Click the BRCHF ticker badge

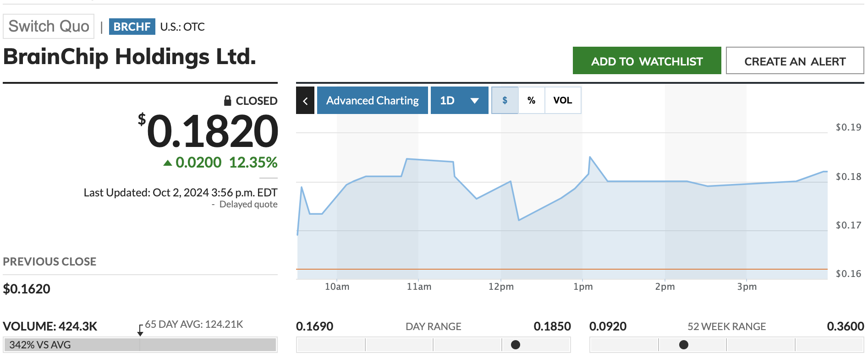pos(132,27)
